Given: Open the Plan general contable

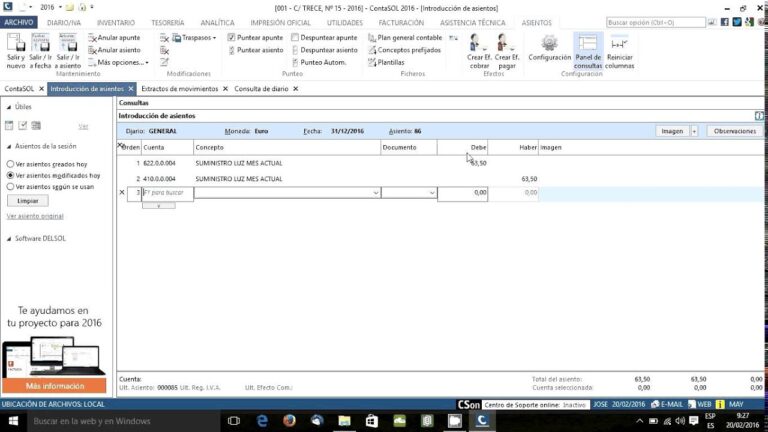Looking at the screenshot, I should [x=405, y=38].
